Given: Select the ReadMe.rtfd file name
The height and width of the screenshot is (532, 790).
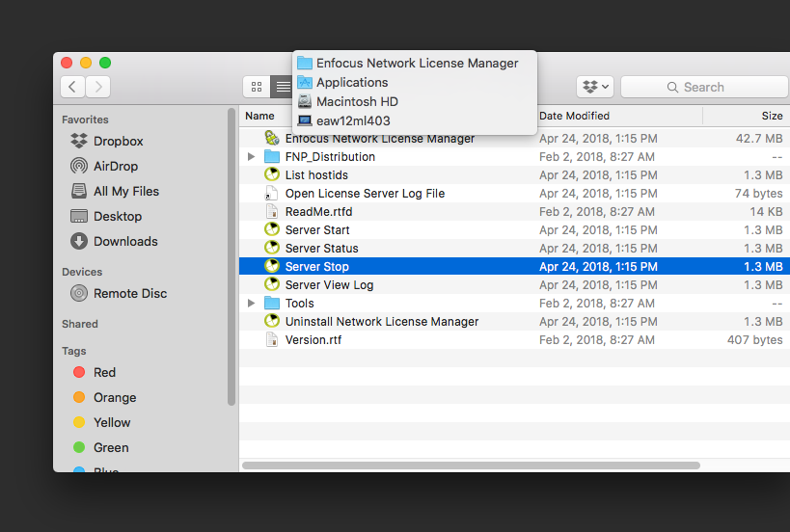Looking at the screenshot, I should 318,212.
